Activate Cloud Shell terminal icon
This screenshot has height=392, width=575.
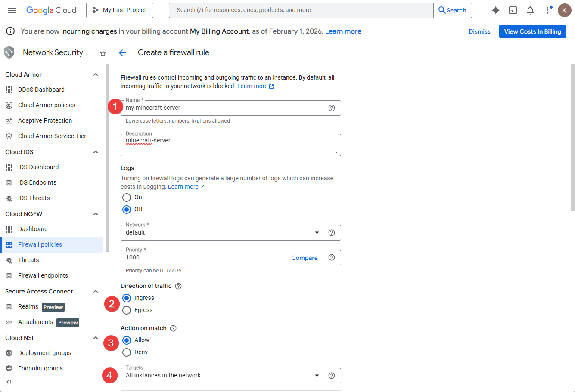tap(513, 10)
